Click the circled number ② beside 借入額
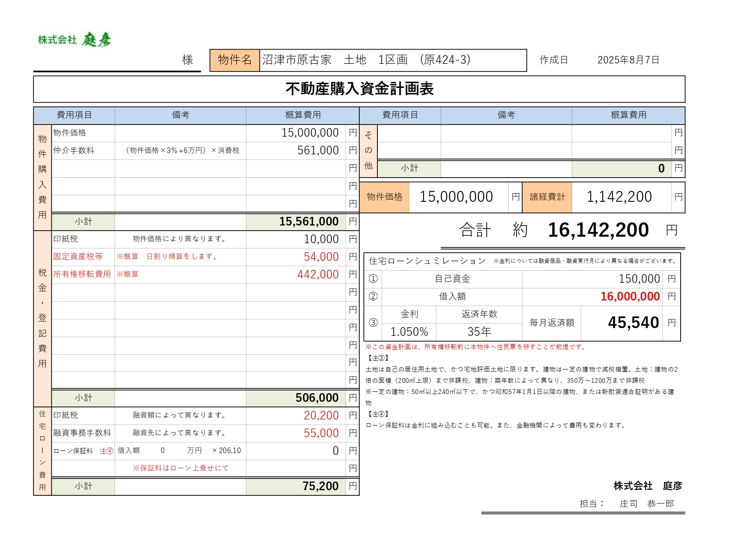756x535 pixels. tap(373, 297)
